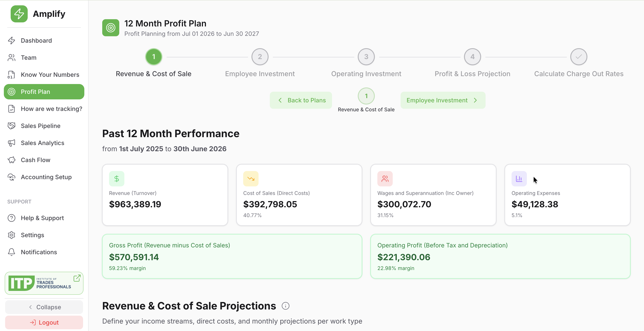Click the external link icon on ITP banner

[77, 278]
